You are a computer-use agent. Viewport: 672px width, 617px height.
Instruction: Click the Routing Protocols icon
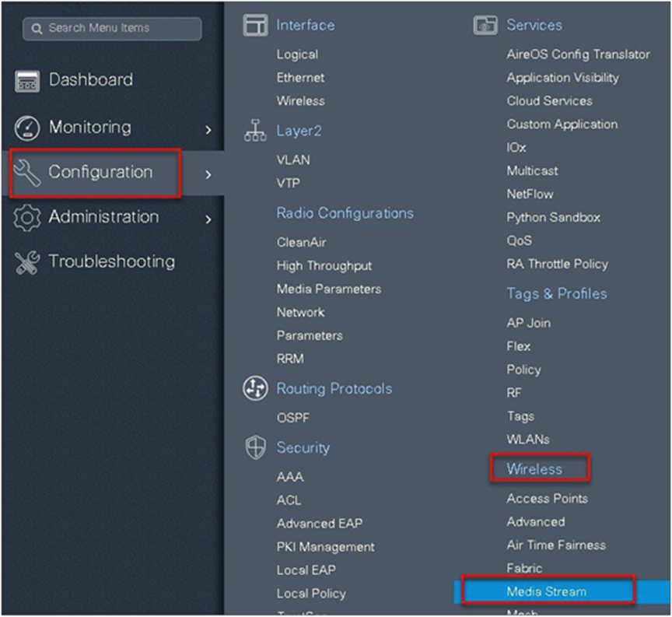pos(255,388)
